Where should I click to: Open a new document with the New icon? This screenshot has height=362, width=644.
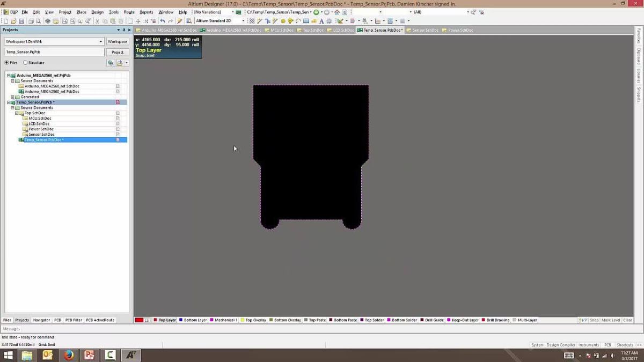pyautogui.click(x=6, y=20)
